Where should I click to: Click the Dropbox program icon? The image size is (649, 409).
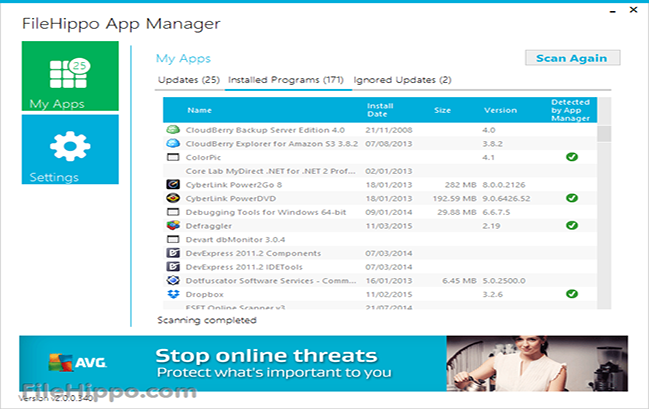[173, 294]
